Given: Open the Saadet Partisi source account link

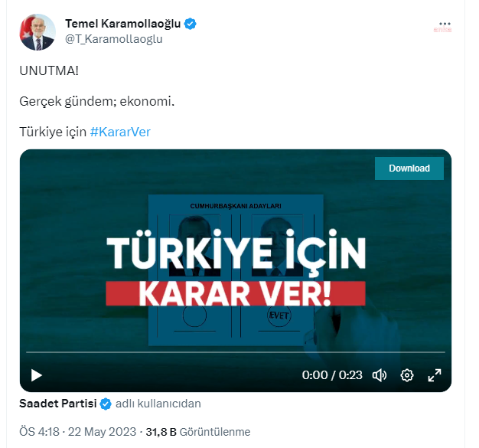Looking at the screenshot, I should pyautogui.click(x=58, y=404).
